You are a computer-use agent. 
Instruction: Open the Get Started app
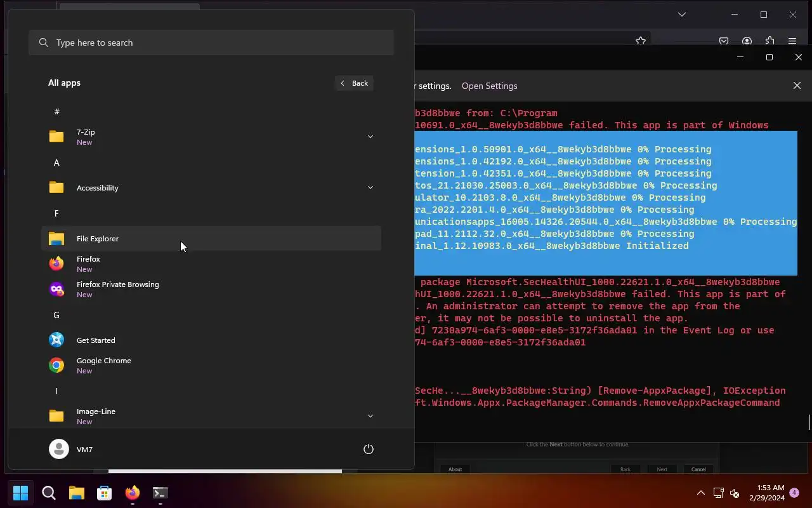coord(211,340)
